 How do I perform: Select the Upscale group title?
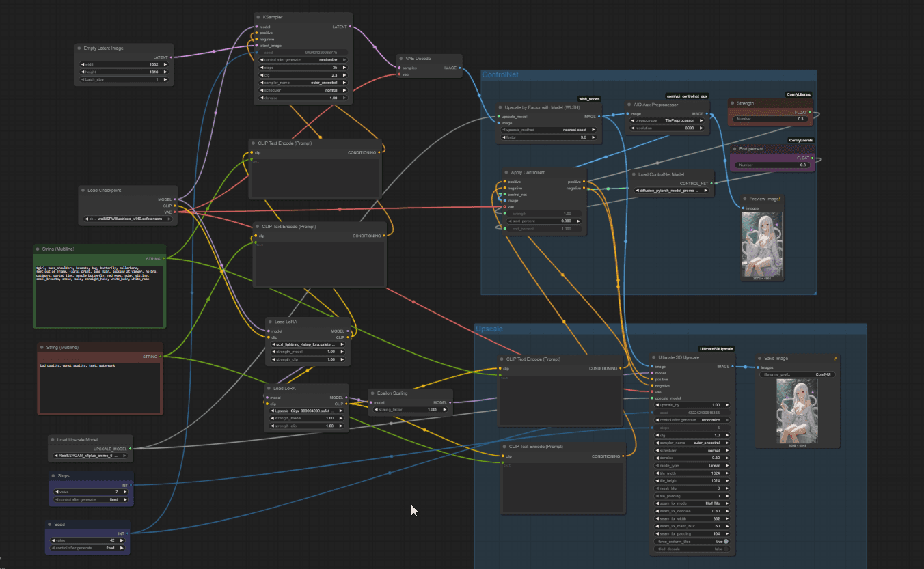489,329
